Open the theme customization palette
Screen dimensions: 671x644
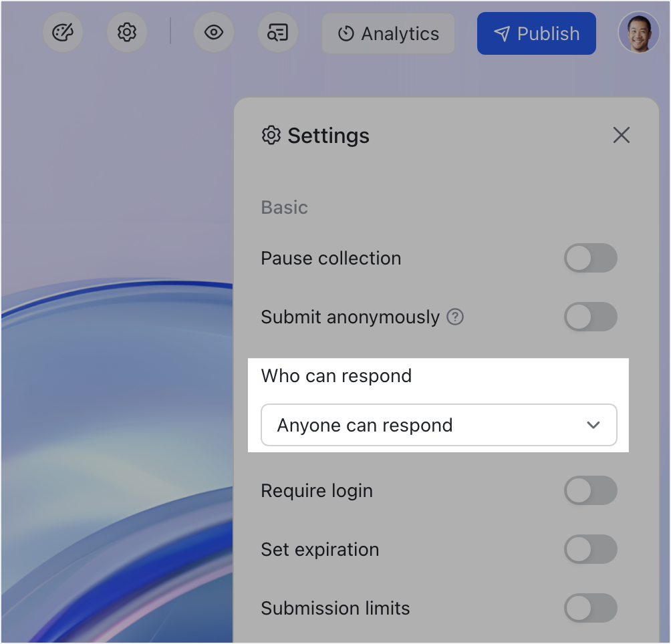pyautogui.click(x=62, y=33)
